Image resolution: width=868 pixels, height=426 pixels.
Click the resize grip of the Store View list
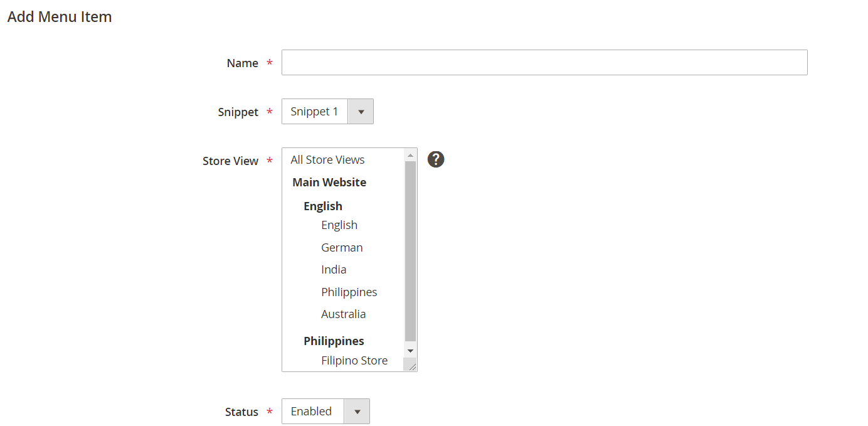tap(413, 365)
